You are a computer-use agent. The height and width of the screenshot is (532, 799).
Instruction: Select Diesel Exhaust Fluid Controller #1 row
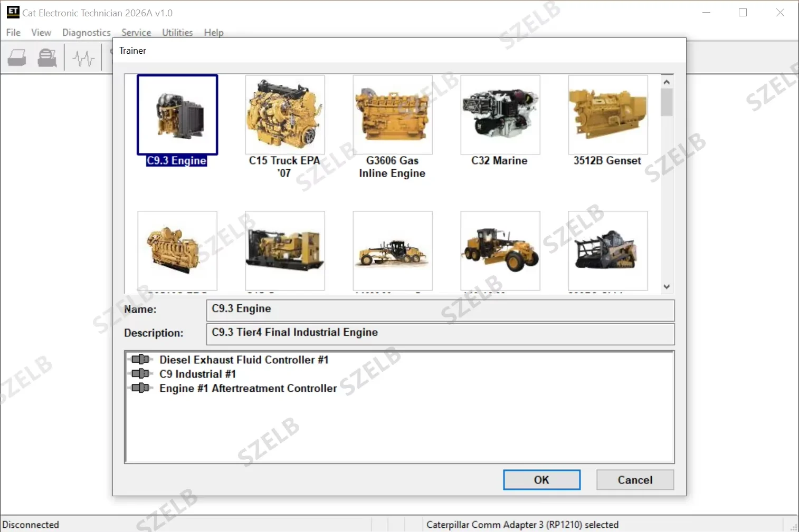(244, 360)
